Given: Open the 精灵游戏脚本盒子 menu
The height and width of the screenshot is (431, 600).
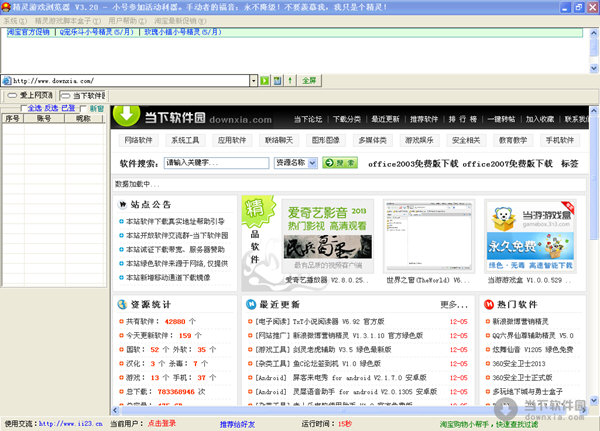Looking at the screenshot, I should pyautogui.click(x=68, y=21).
